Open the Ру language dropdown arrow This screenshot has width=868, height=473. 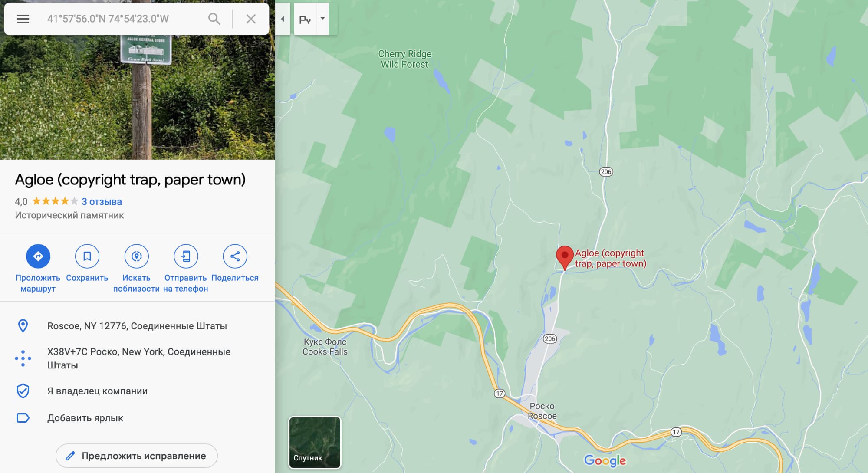tap(322, 19)
